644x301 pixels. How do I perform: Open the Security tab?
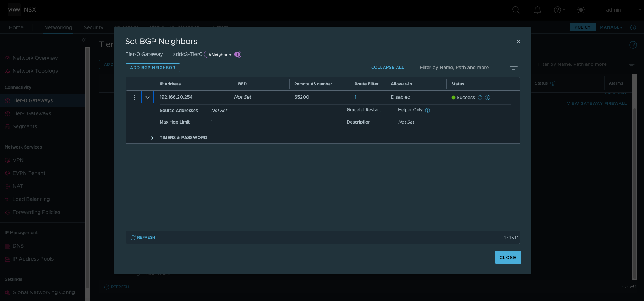point(94,27)
